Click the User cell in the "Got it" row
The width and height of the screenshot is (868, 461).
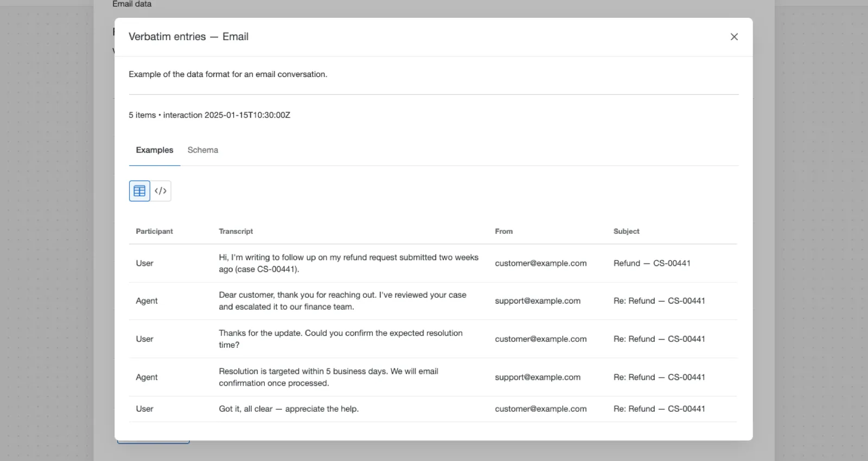point(144,409)
